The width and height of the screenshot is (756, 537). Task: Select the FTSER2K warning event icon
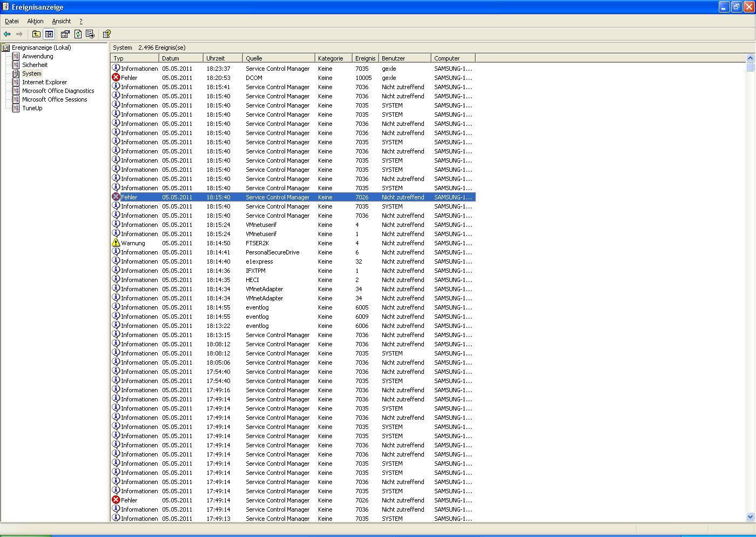click(x=116, y=243)
